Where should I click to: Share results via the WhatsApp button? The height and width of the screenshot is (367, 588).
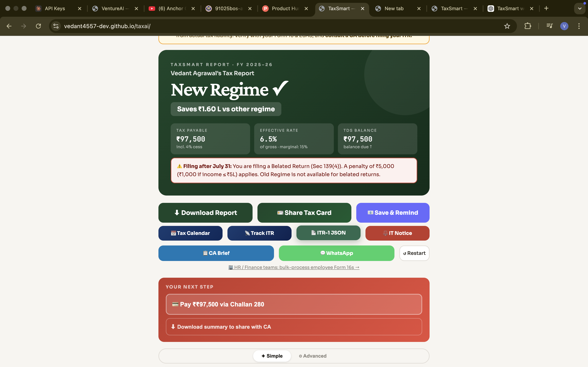tap(336, 253)
